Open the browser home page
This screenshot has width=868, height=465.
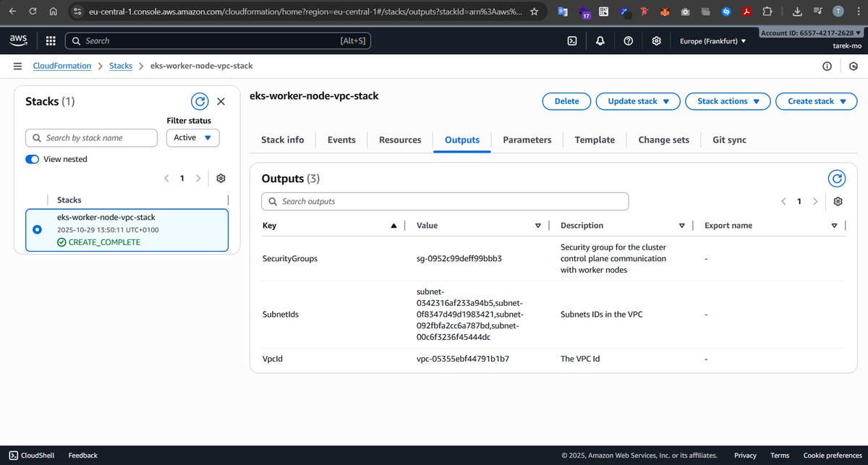click(x=53, y=12)
